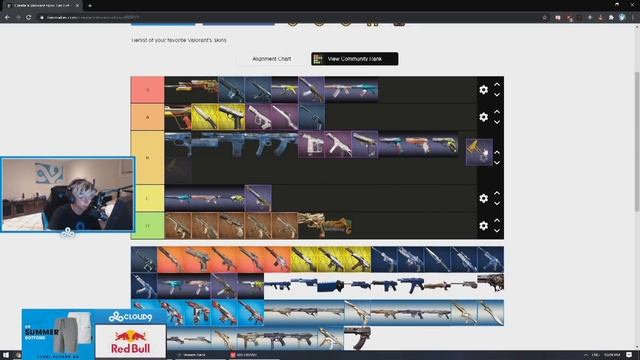This screenshot has height=360, width=640.
Task: Click the yellow B tier label
Action: coord(147,158)
